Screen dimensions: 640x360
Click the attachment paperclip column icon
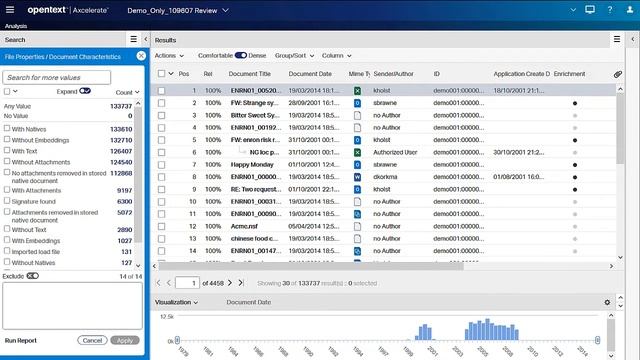pyautogui.click(x=618, y=74)
